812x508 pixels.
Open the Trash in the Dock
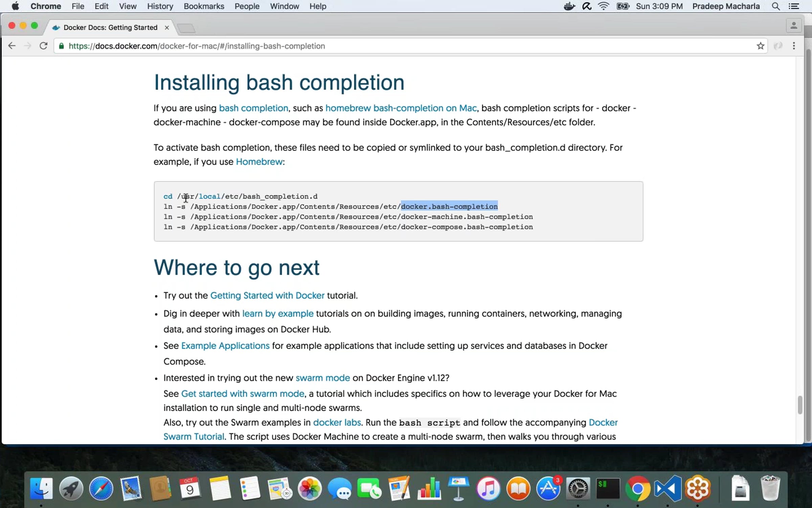tap(770, 488)
